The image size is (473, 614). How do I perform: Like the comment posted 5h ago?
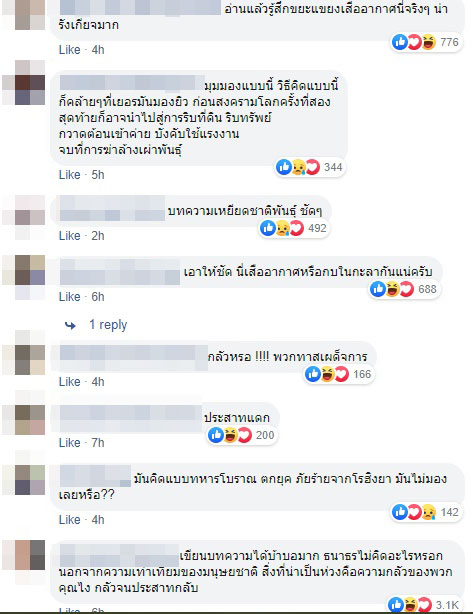70,175
